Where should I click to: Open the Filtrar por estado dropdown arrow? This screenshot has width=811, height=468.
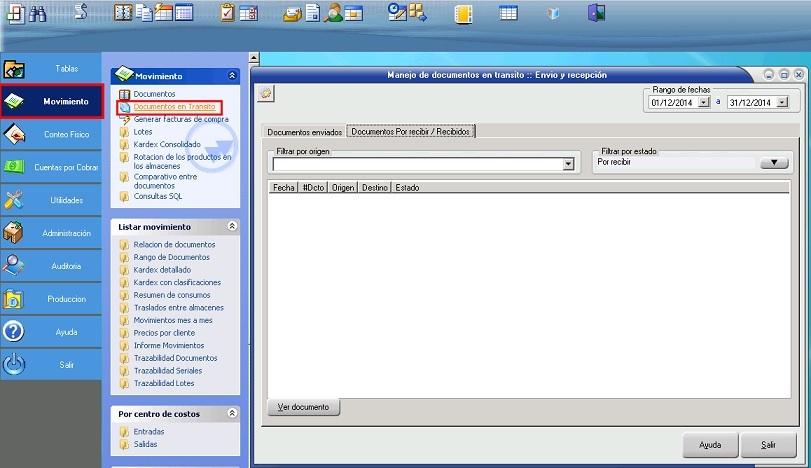[x=774, y=163]
